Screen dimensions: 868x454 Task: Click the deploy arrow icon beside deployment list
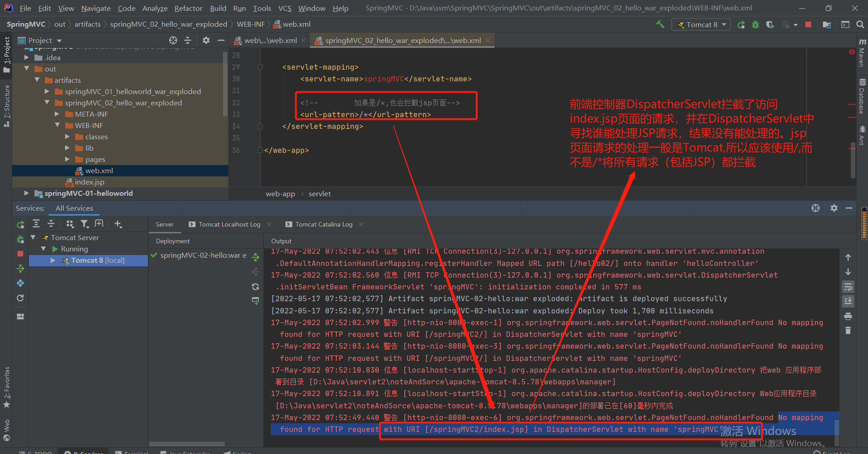[x=255, y=257]
